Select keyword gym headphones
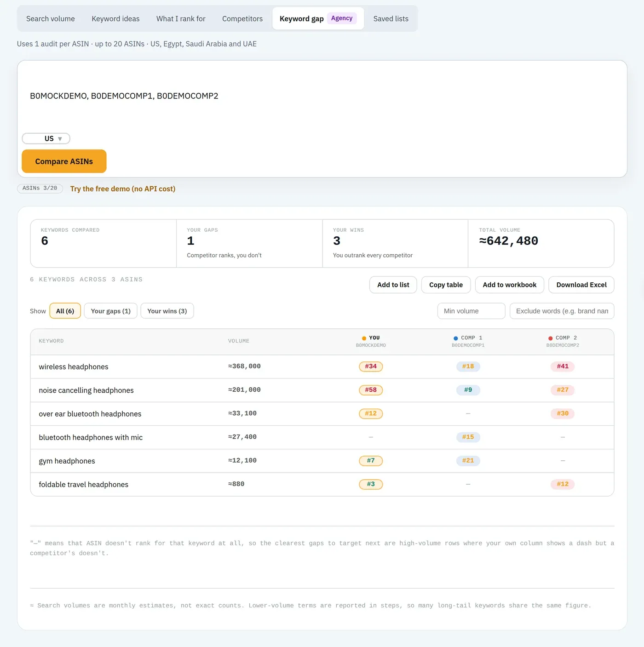 67,461
